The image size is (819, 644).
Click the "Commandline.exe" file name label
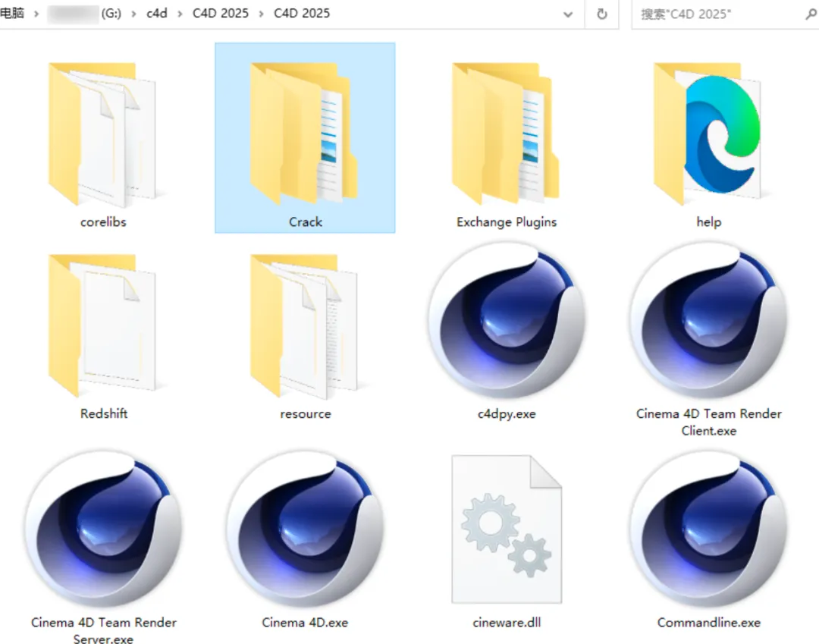click(x=709, y=623)
